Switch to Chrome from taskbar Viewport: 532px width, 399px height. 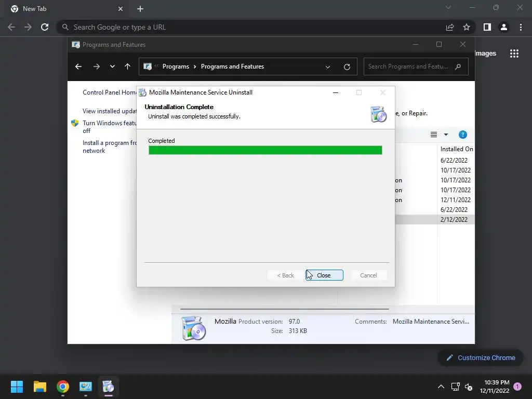pos(63,387)
